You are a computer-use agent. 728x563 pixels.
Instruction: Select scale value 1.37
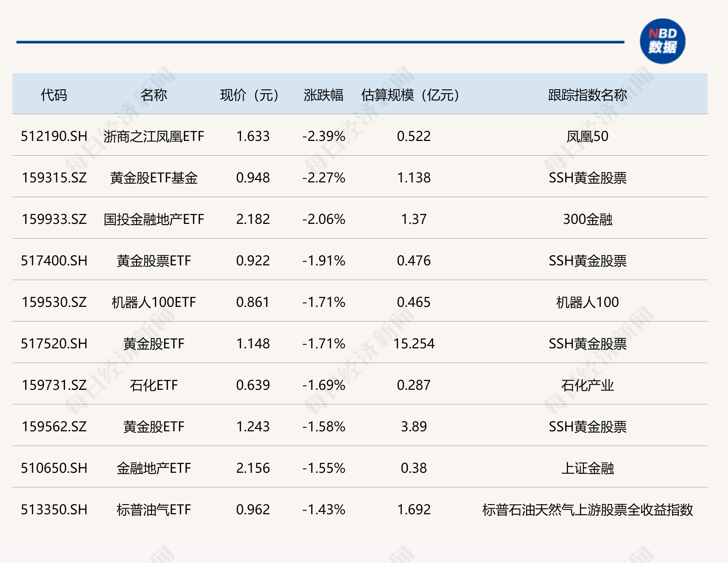414,219
